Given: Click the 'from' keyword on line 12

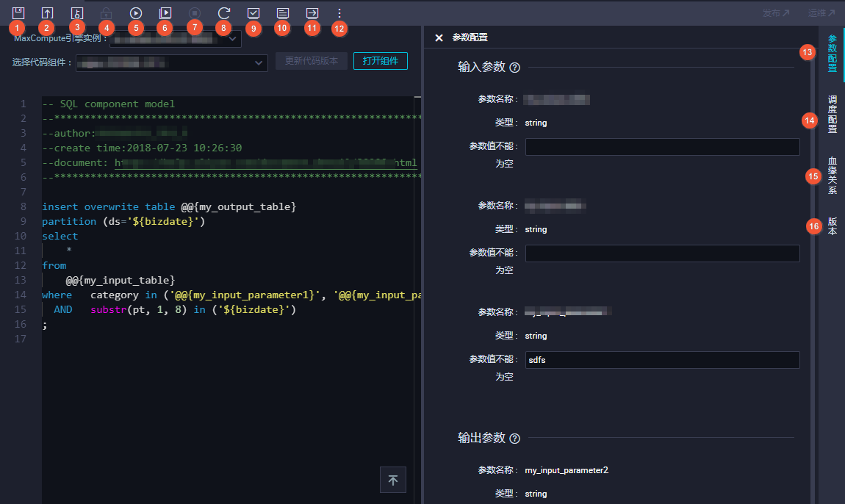Looking at the screenshot, I should click(x=54, y=266).
